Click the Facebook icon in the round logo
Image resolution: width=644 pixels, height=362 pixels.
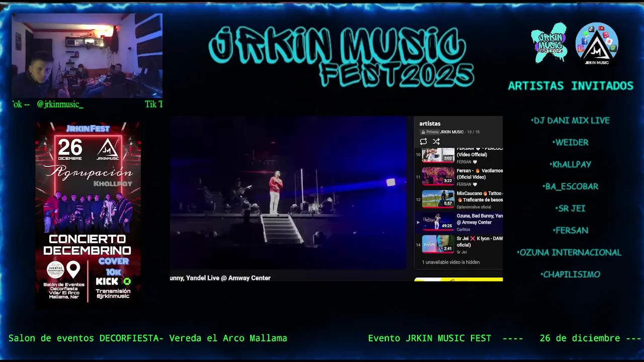point(585,41)
